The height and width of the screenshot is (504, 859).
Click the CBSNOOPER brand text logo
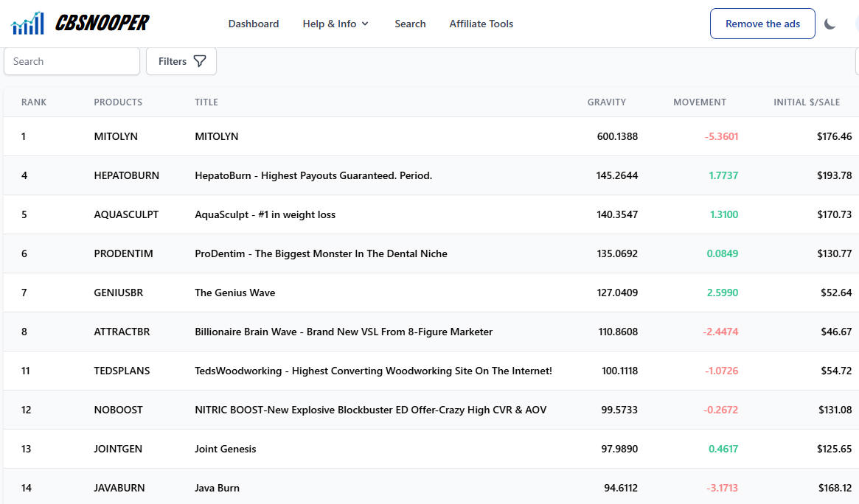102,23
